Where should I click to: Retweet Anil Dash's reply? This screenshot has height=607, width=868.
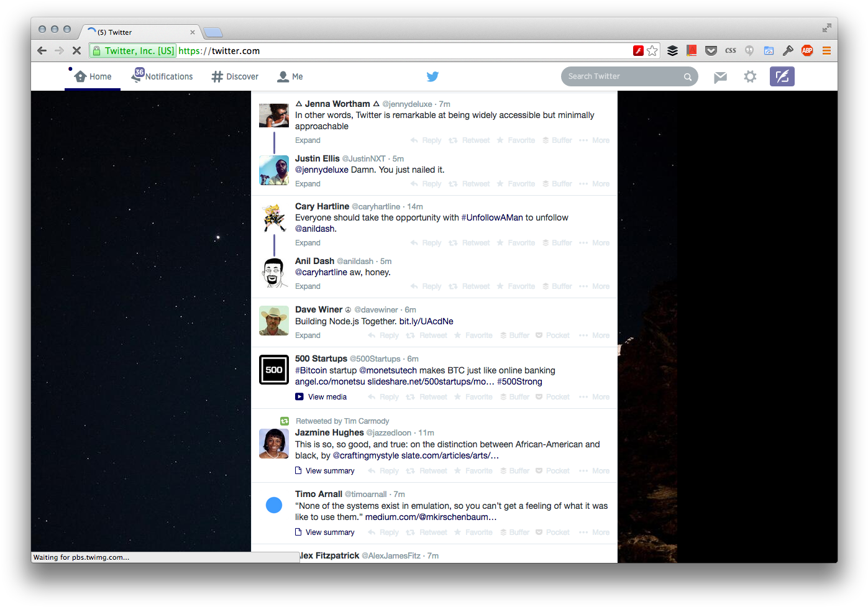pos(469,286)
